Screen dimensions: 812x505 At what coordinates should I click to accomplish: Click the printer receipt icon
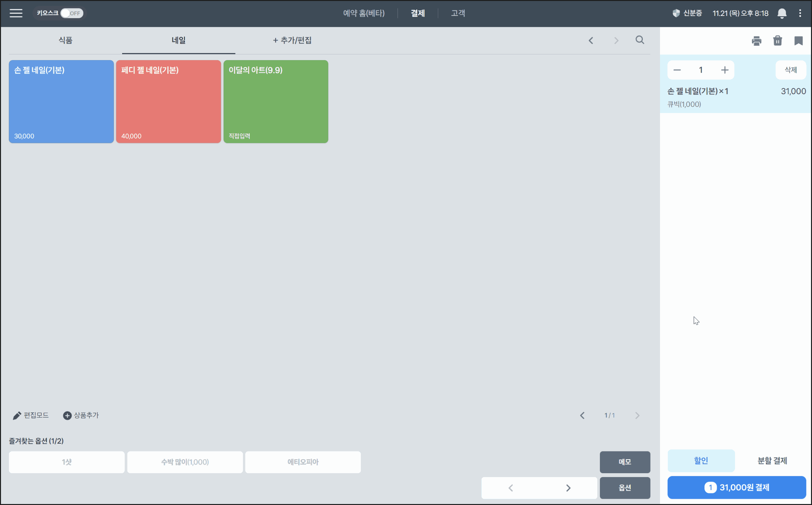(x=756, y=41)
